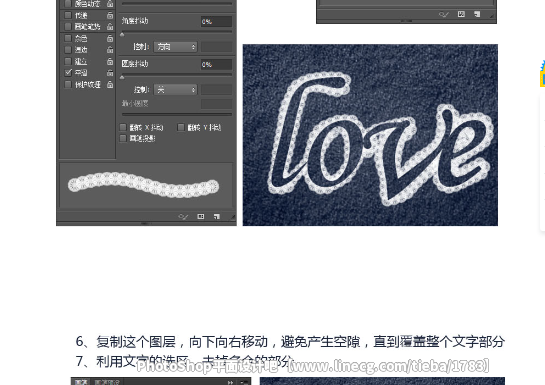Enable the Protect Texture (保护纹理) option
545x385 pixels.
(x=68, y=84)
